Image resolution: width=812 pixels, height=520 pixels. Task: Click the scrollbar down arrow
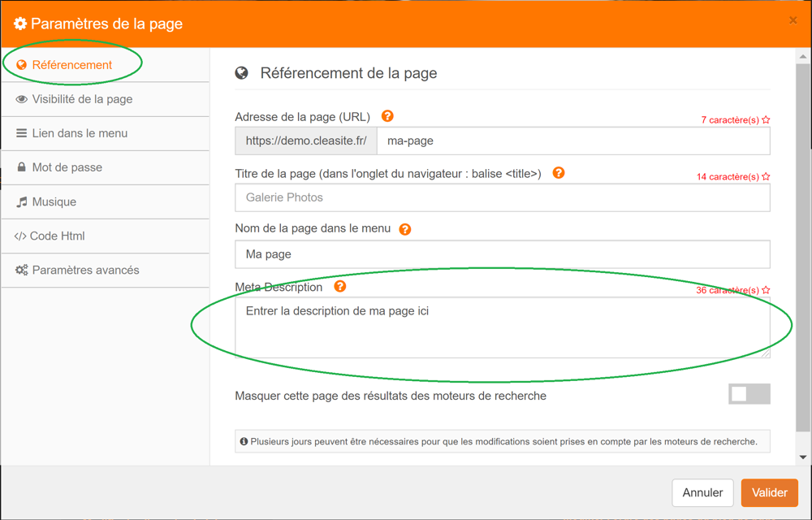(804, 457)
